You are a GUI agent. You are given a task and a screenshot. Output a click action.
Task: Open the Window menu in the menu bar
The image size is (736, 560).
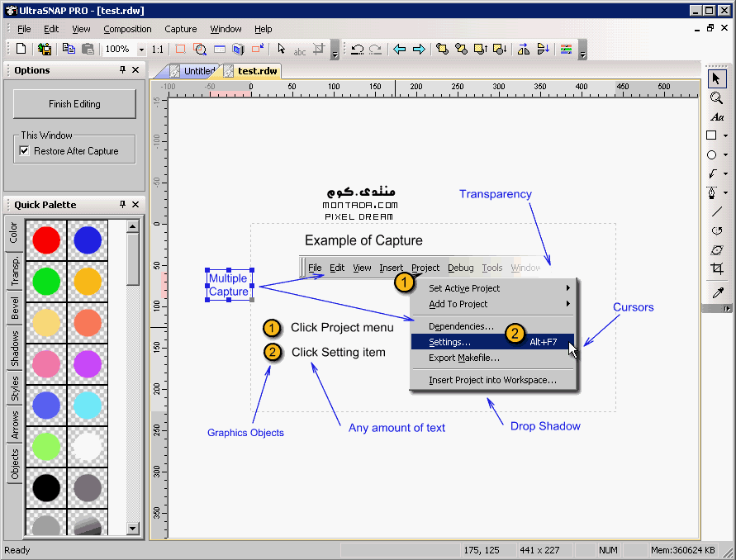click(x=226, y=29)
